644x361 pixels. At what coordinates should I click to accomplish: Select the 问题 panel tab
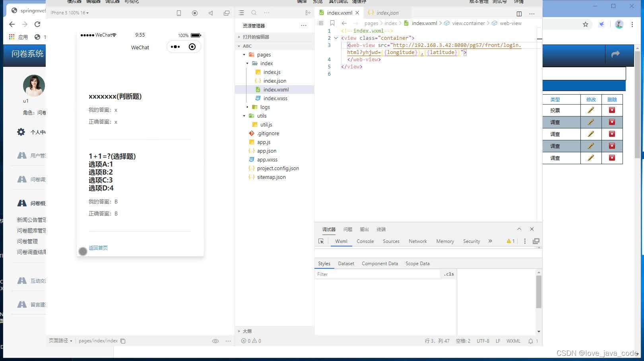point(348,229)
